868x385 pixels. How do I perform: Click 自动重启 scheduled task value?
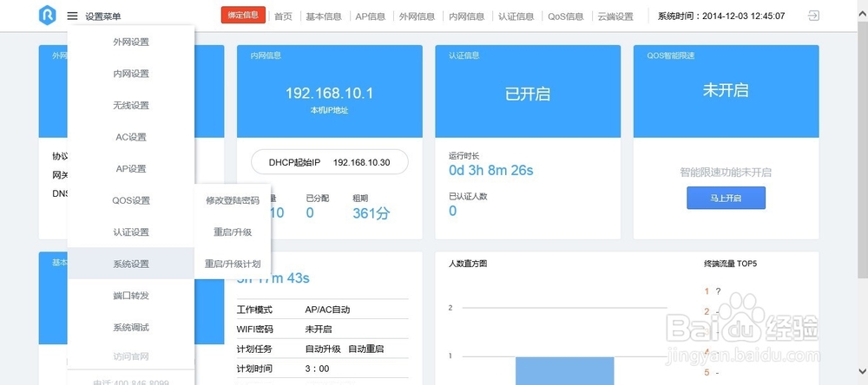pyautogui.click(x=365, y=349)
